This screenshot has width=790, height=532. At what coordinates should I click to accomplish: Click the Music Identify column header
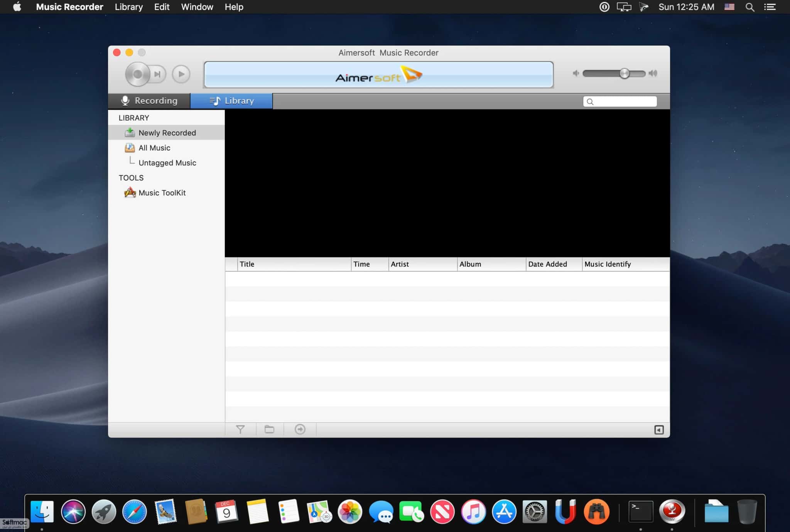(x=626, y=264)
